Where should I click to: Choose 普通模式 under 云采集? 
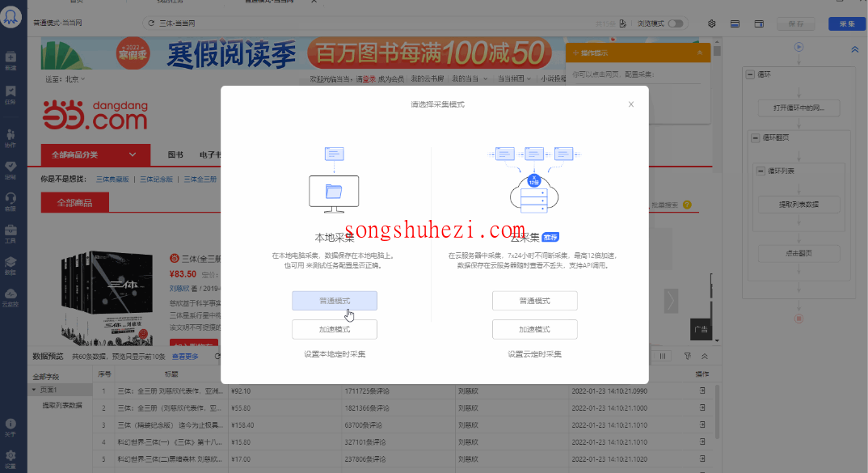coord(535,301)
